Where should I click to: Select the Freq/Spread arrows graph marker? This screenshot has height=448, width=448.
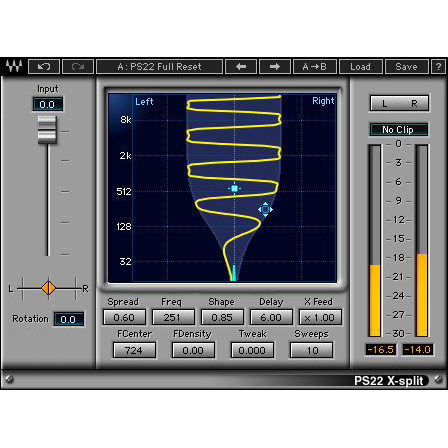click(265, 210)
